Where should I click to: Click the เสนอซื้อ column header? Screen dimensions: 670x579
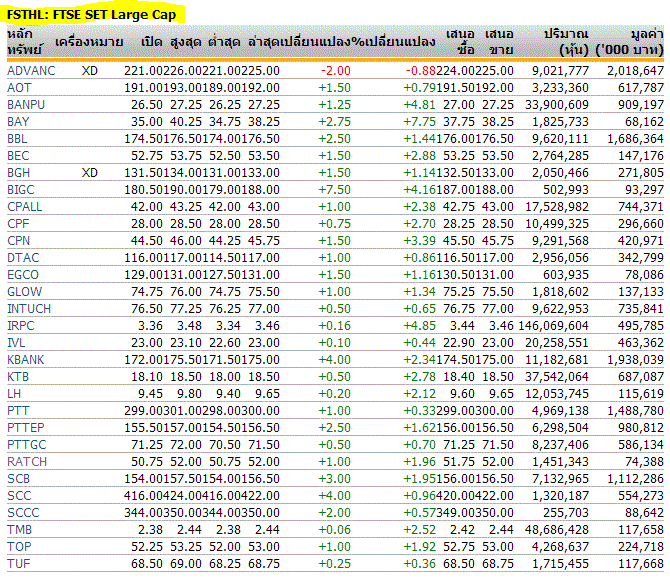pyautogui.click(x=460, y=41)
